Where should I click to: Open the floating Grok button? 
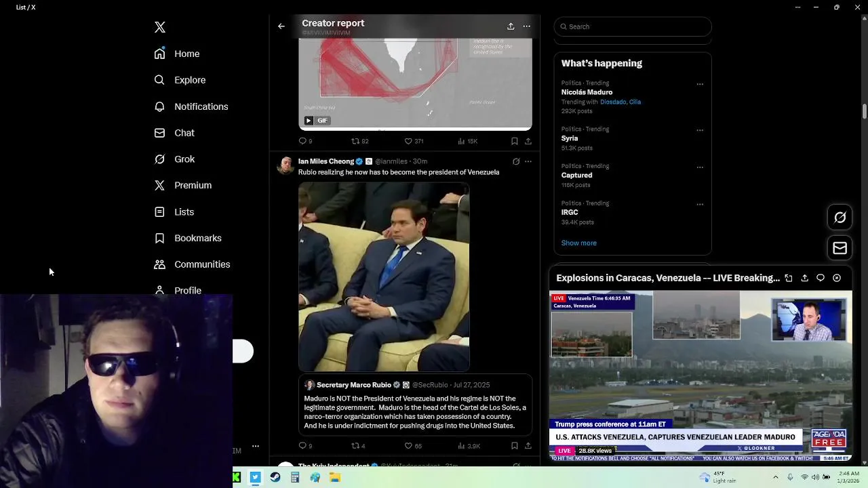pos(840,218)
